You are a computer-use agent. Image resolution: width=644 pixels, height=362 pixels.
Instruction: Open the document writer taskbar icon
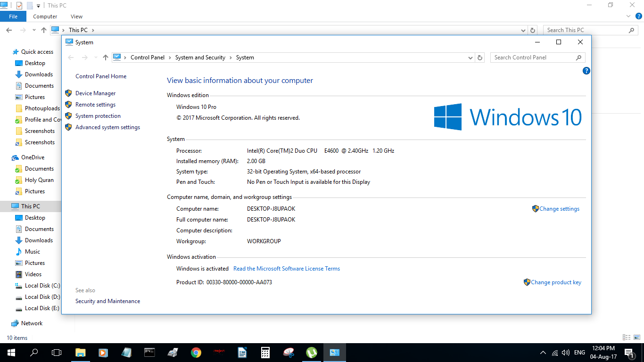point(242,353)
